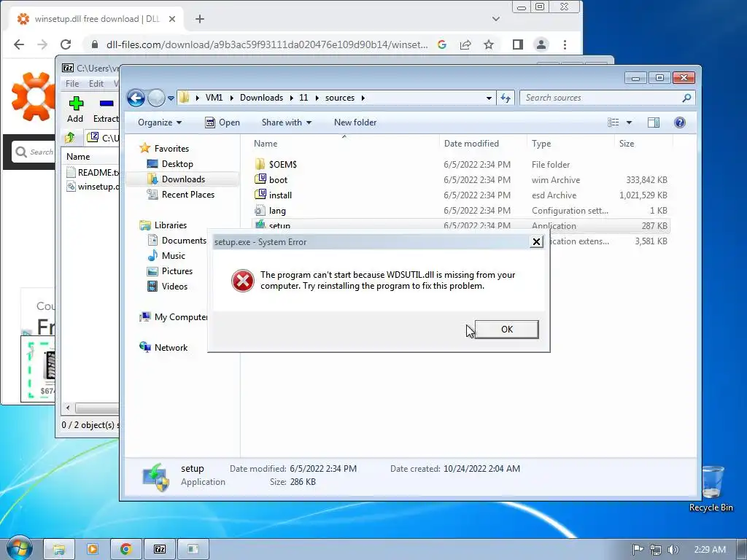747x560 pixels.
Task: Click OK in the System Error dialog
Action: click(506, 329)
